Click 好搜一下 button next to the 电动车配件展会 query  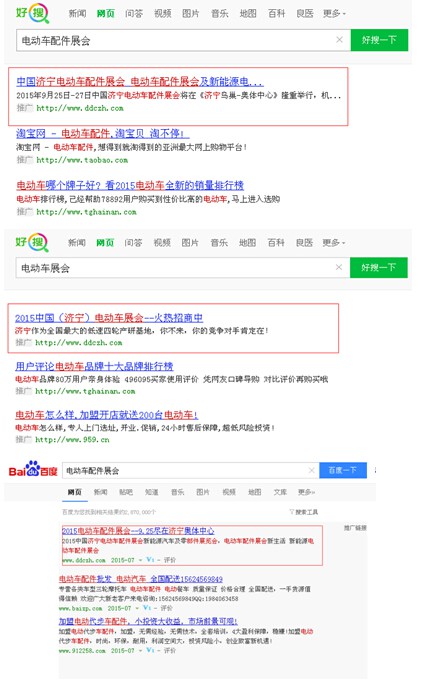coord(379,40)
